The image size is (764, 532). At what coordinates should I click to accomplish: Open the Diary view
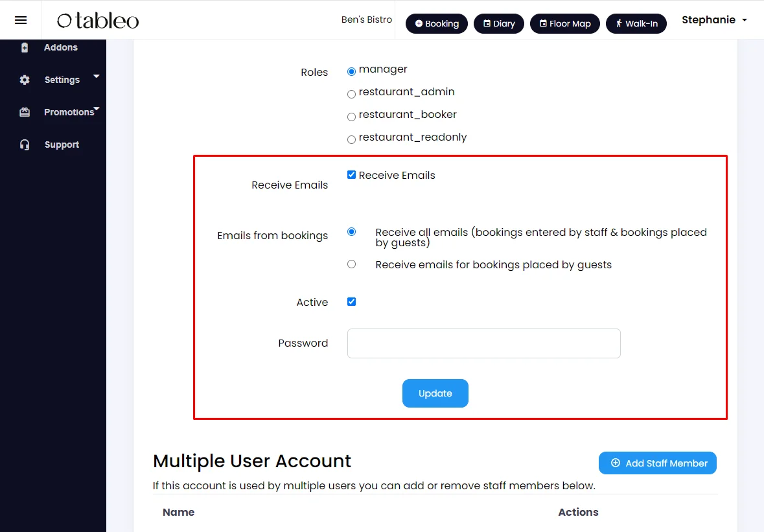coord(499,23)
